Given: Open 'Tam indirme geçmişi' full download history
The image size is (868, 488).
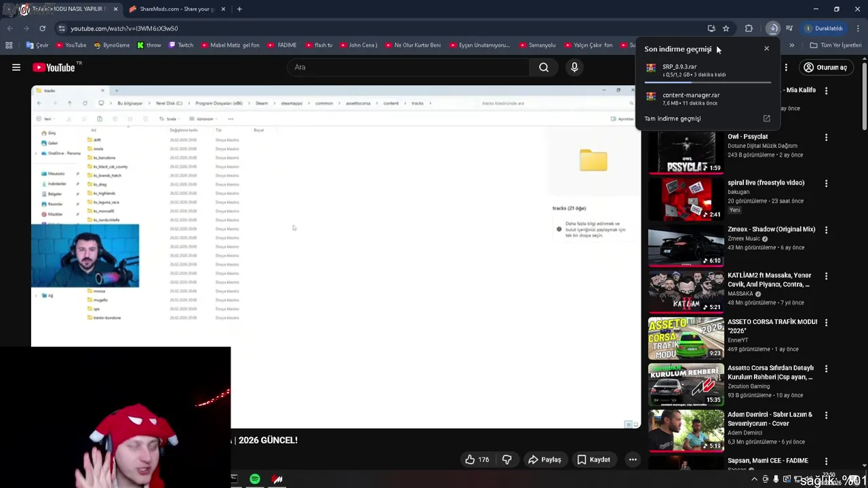Looking at the screenshot, I should 672,119.
